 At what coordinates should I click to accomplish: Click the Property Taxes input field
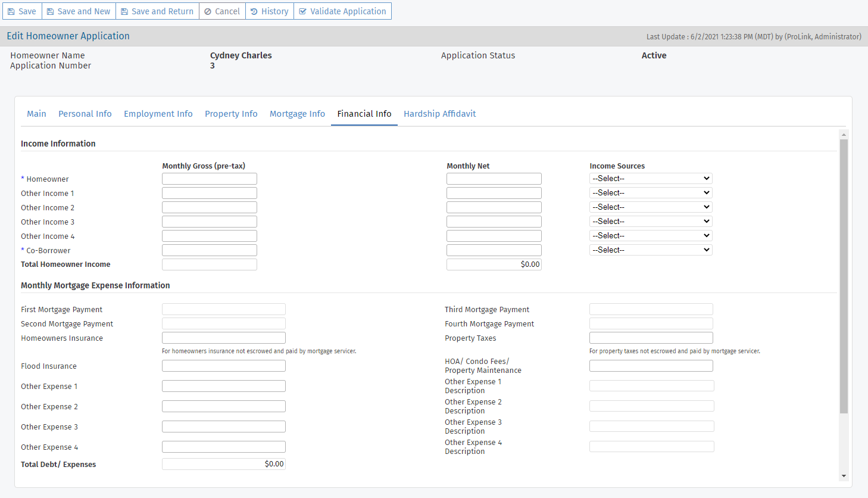pyautogui.click(x=651, y=338)
